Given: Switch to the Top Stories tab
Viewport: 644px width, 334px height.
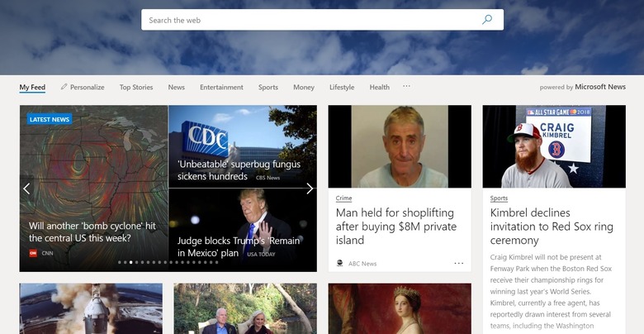Looking at the screenshot, I should 136,87.
